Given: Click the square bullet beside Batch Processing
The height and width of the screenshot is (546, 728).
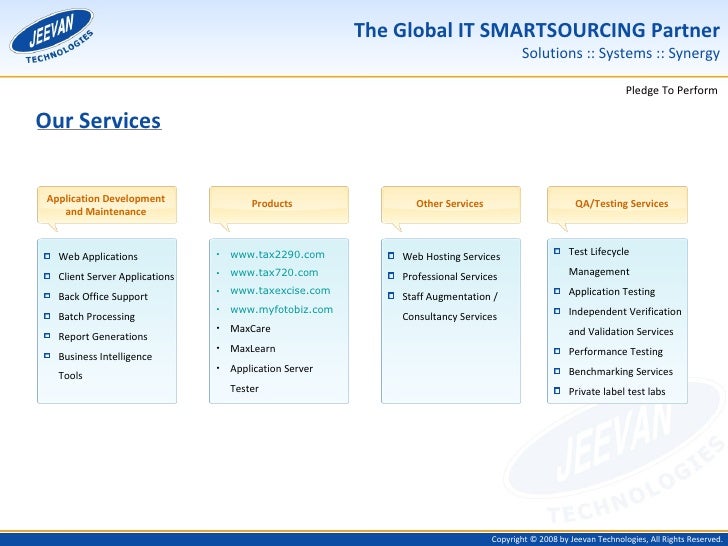Looking at the screenshot, I should point(47,316).
